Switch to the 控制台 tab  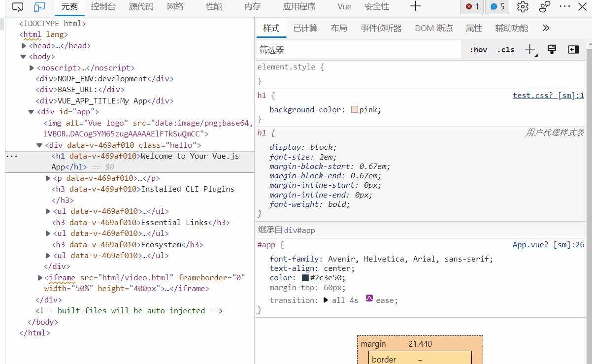[x=103, y=7]
